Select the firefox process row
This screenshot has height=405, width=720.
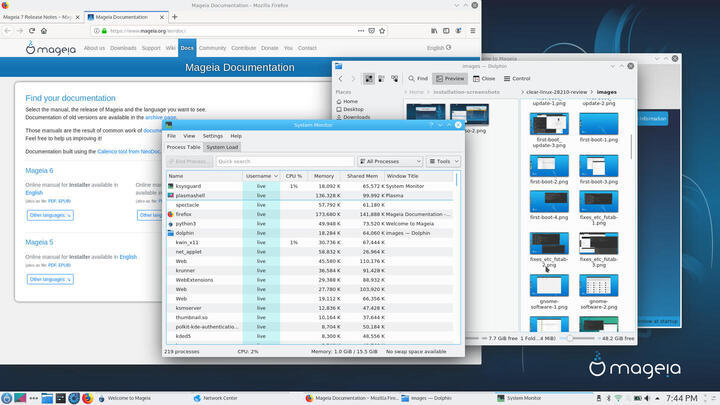(x=310, y=214)
